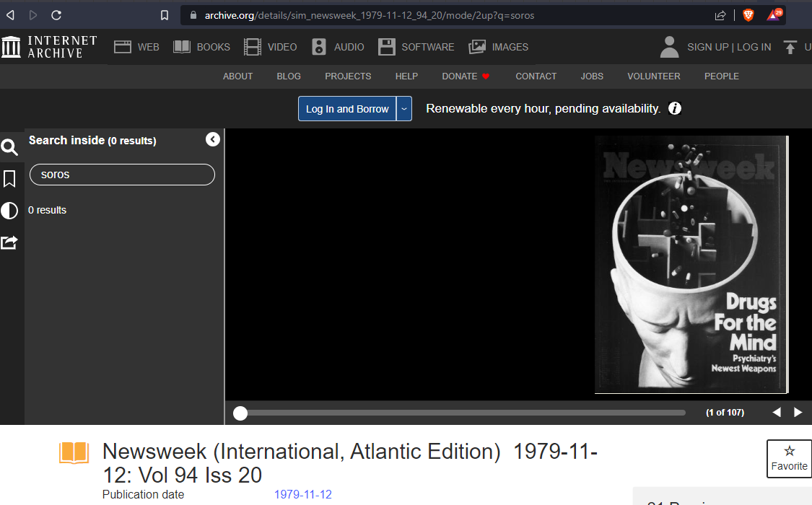The width and height of the screenshot is (812, 505).
Task: Open visual adjustments contrast icon
Action: point(9,211)
